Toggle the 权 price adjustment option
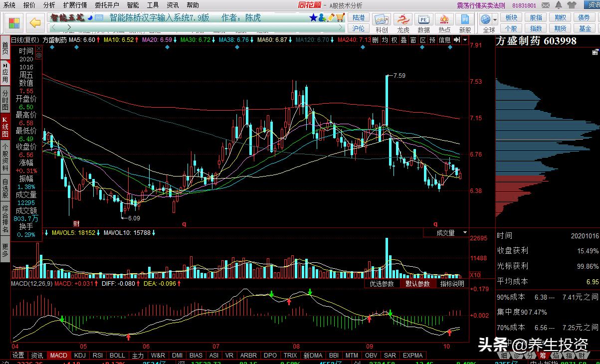 click(x=394, y=40)
